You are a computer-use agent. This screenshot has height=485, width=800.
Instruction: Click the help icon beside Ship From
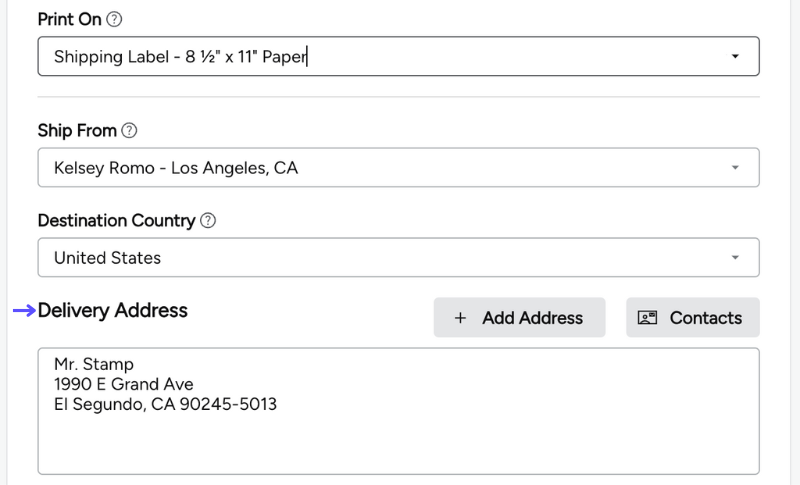(129, 131)
